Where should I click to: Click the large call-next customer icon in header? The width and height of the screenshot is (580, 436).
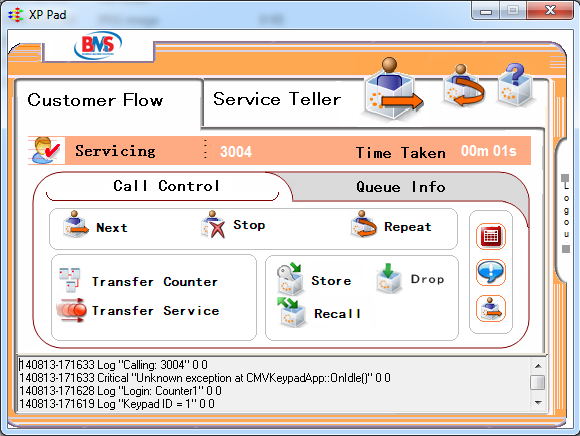394,89
